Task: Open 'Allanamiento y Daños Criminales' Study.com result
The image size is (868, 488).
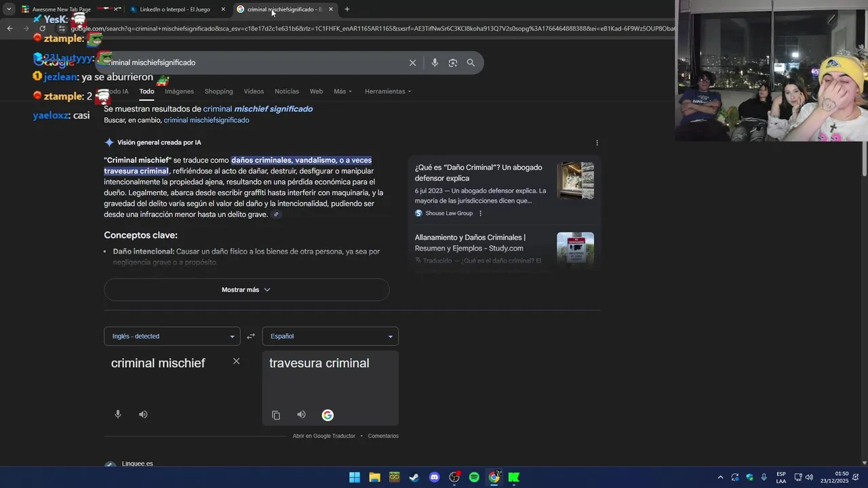Action: pos(471,243)
